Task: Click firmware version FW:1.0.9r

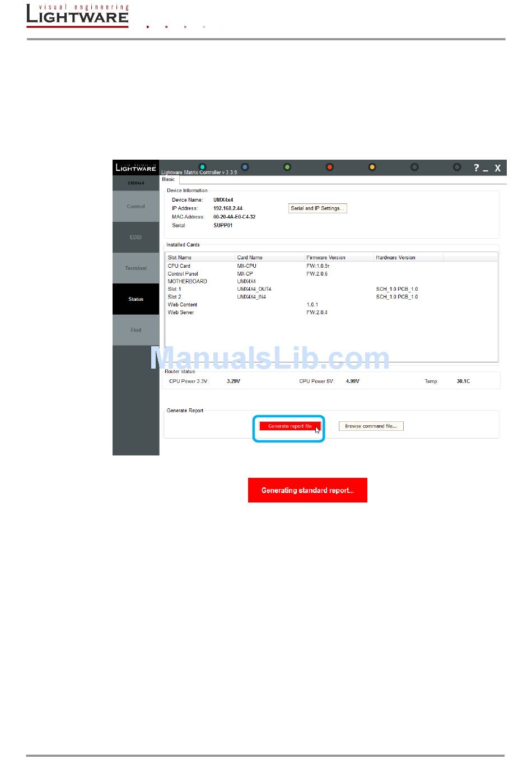Action: [x=318, y=266]
